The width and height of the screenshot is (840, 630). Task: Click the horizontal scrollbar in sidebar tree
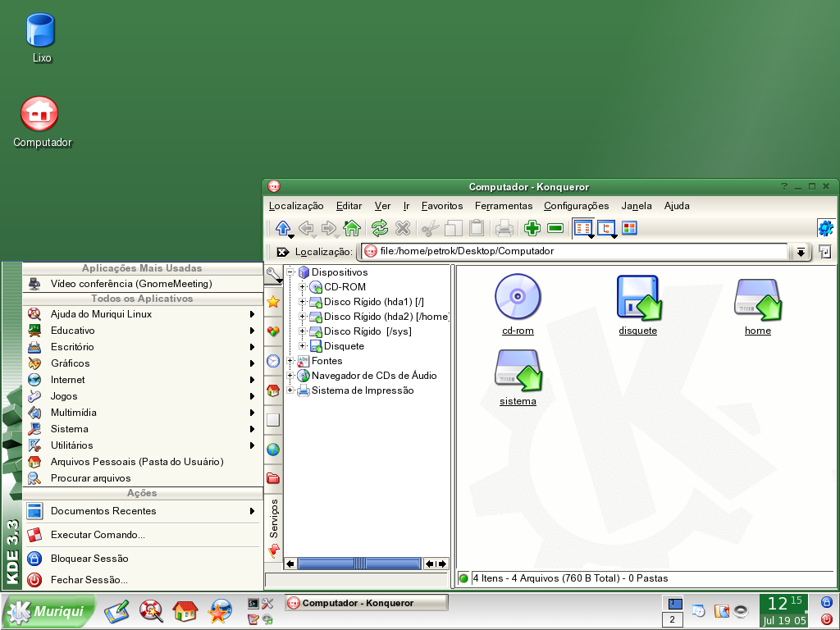tap(359, 564)
